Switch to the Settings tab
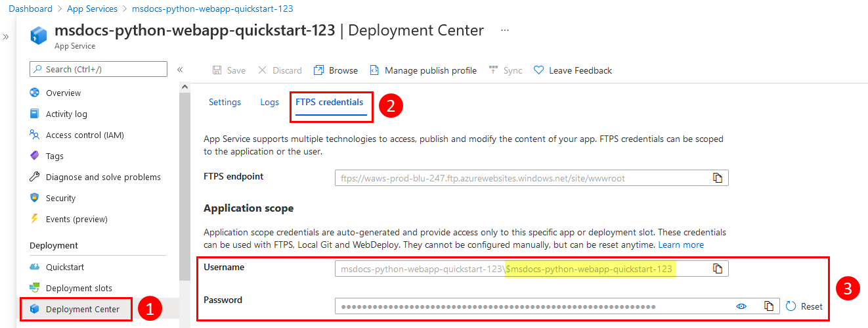868x328 pixels. (225, 102)
